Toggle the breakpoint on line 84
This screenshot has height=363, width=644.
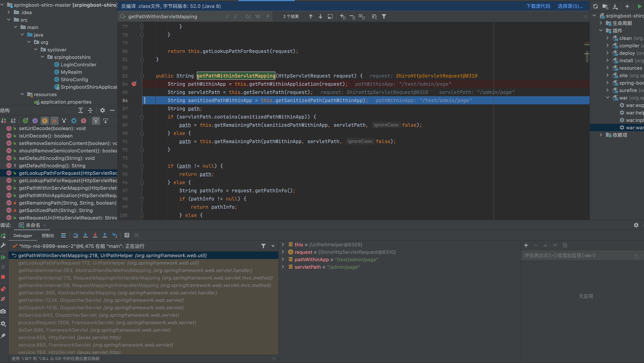(134, 84)
